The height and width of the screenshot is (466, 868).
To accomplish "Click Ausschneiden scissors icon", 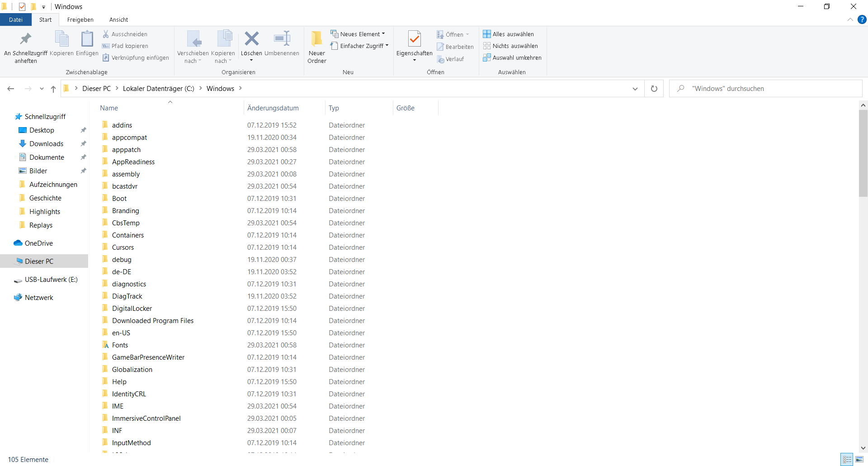I will click(x=106, y=34).
